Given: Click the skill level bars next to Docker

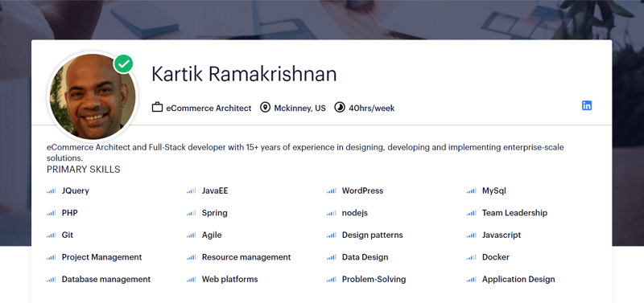Looking at the screenshot, I should point(472,257).
